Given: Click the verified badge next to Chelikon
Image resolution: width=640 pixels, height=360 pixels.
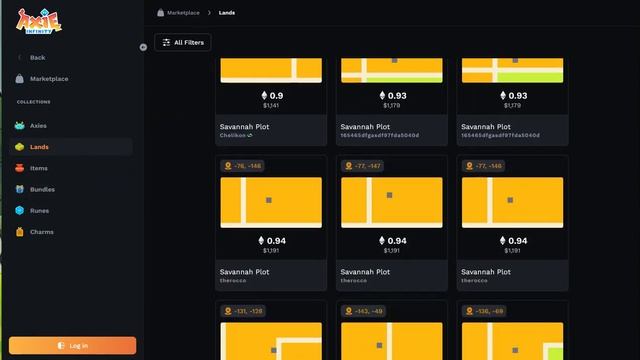Looking at the screenshot, I should click(x=250, y=136).
